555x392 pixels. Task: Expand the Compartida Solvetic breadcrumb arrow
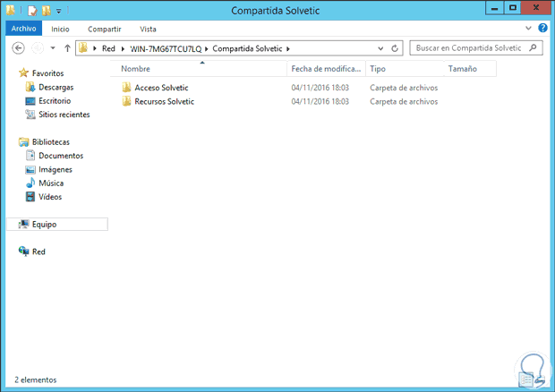pyautogui.click(x=287, y=47)
